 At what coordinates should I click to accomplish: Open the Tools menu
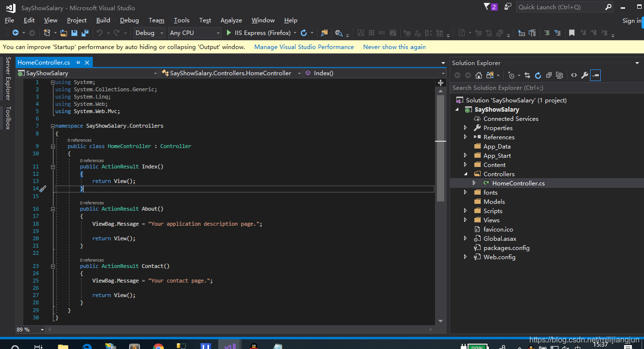click(181, 20)
